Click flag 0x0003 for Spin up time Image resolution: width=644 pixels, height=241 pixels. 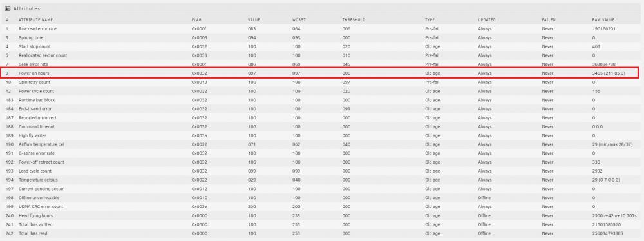(199, 38)
